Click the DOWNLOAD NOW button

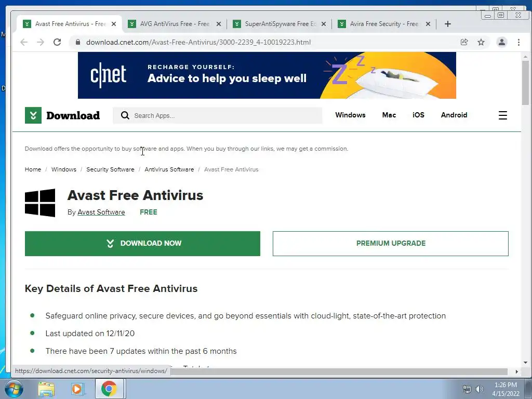click(142, 244)
